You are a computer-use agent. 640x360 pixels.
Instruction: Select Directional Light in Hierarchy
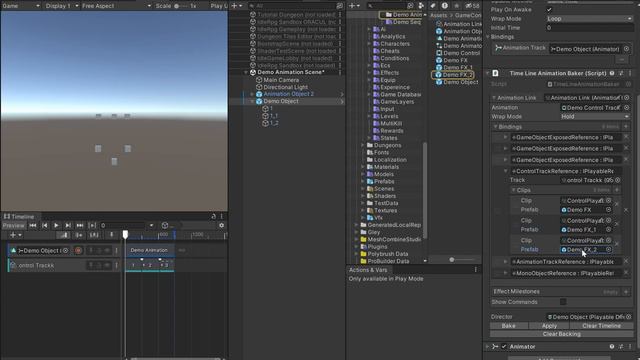[x=285, y=87]
